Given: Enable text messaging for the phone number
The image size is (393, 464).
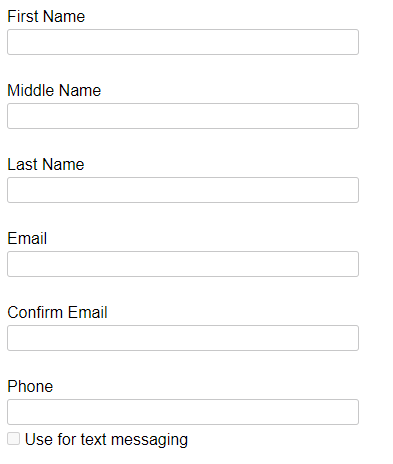Looking at the screenshot, I should pyautogui.click(x=14, y=439).
